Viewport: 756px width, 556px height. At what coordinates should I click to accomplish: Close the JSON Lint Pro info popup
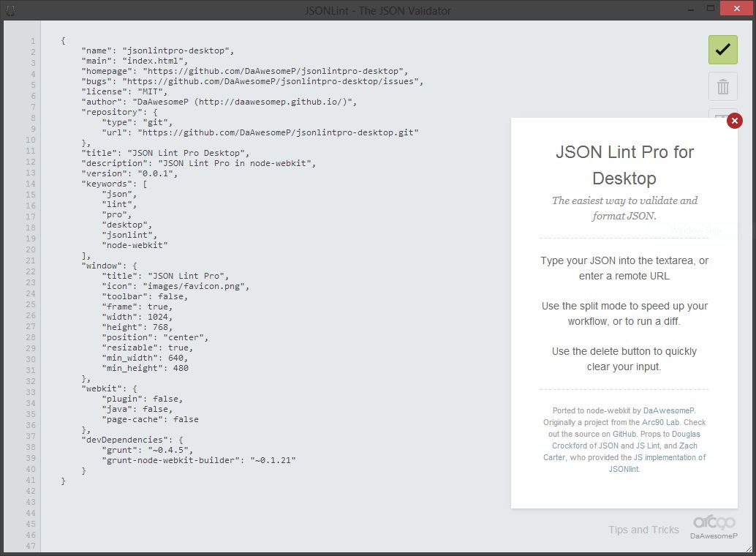coord(734,121)
